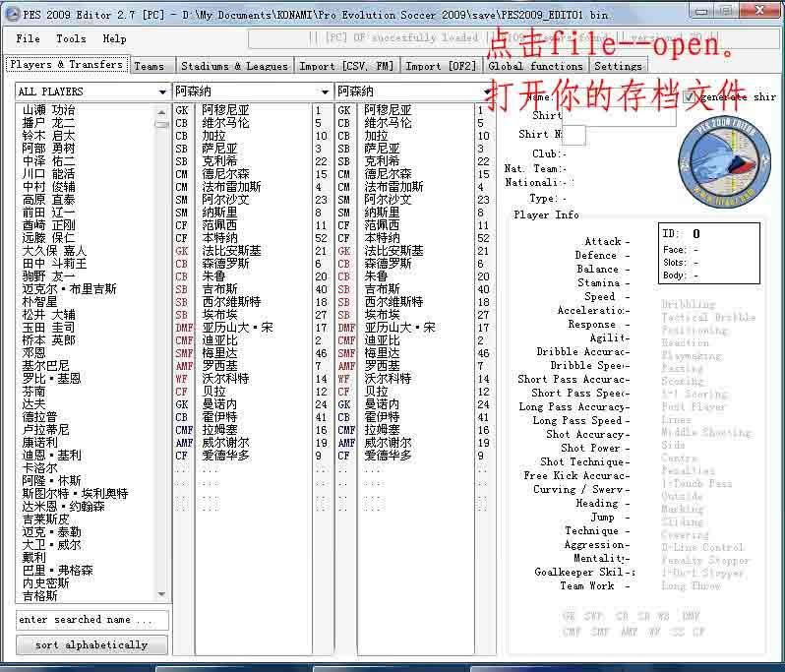Open the first 阿森纳 team dropdown
Viewport: 785px width, 672px height.
click(x=325, y=92)
